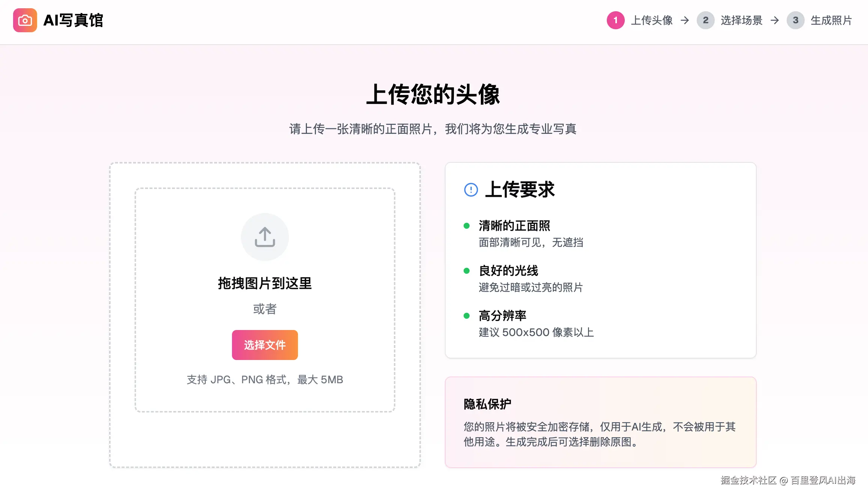Click arrow between 选择场景 and 生成照片
This screenshot has height=498, width=868.
[775, 20]
